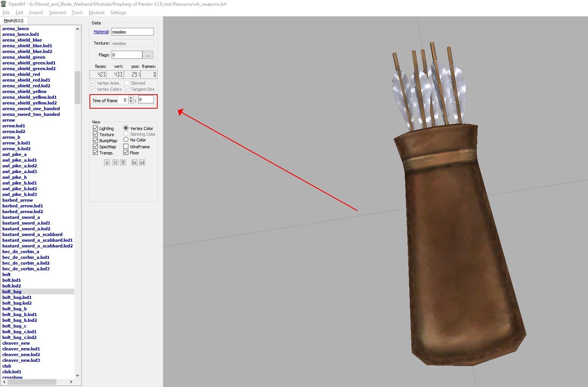Decrease the Time of frame index spinner
This screenshot has width=588, height=387.
(131, 101)
